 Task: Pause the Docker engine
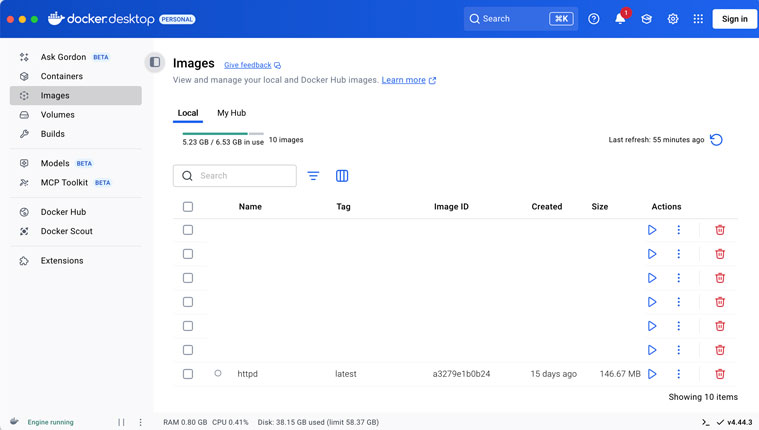click(121, 422)
